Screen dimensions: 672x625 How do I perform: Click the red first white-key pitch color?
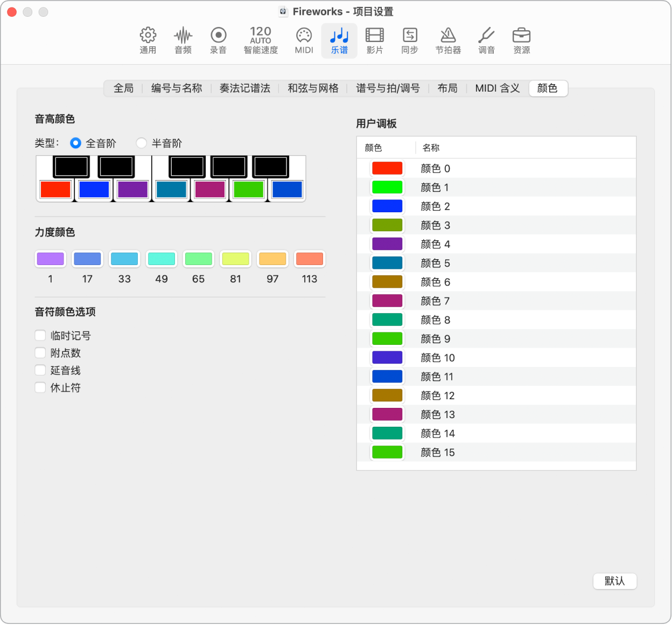55,190
